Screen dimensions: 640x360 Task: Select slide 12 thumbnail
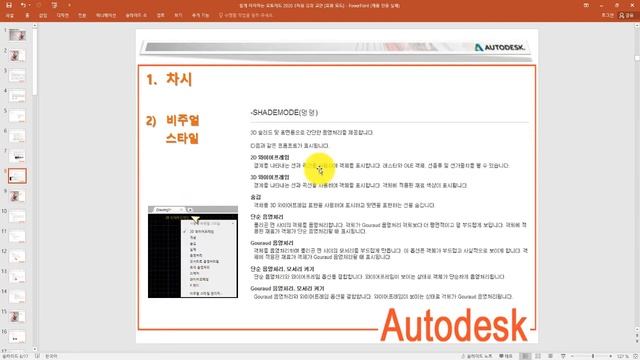pyautogui.click(x=17, y=256)
